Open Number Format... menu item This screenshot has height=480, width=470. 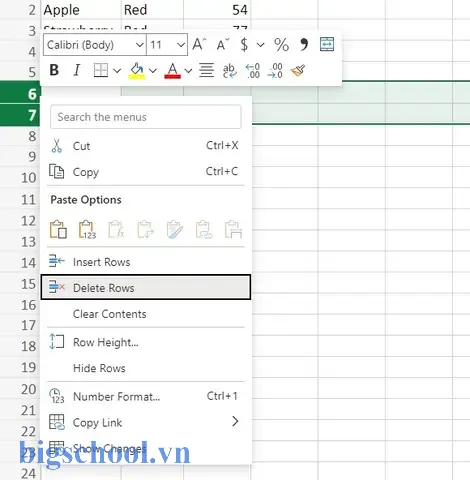point(146,396)
